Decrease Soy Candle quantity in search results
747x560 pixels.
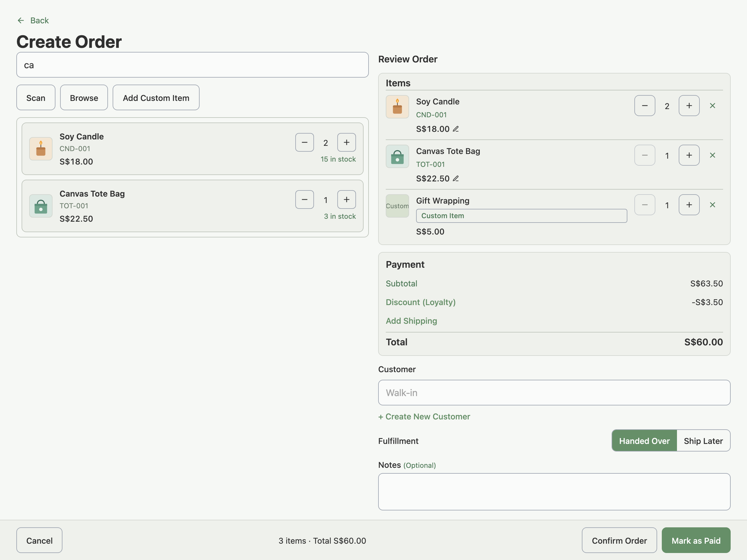(304, 142)
